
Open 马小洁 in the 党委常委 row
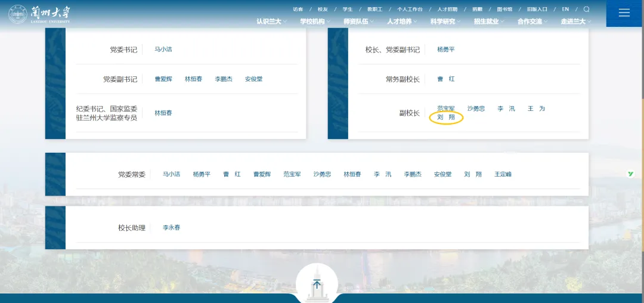[171, 174]
